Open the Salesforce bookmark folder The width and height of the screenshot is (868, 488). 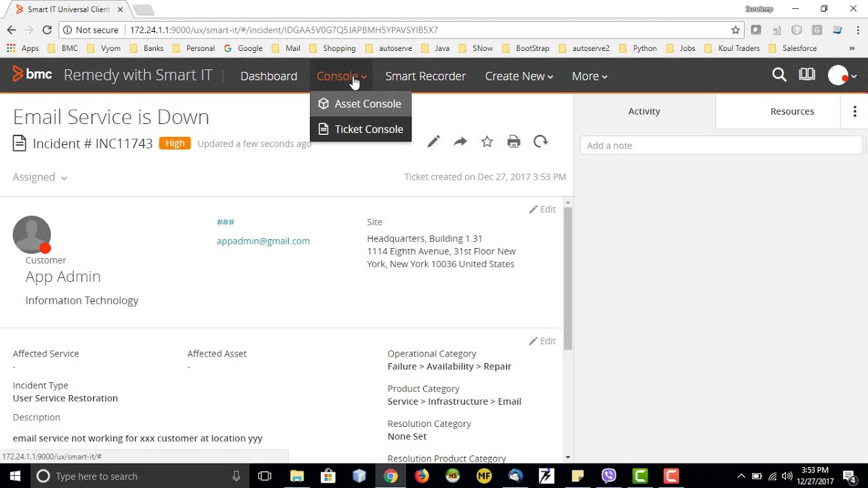793,48
